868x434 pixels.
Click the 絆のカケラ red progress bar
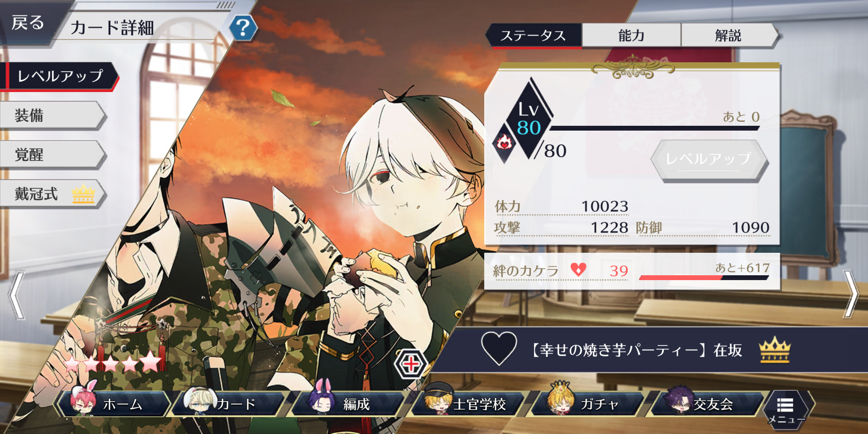pos(704,277)
